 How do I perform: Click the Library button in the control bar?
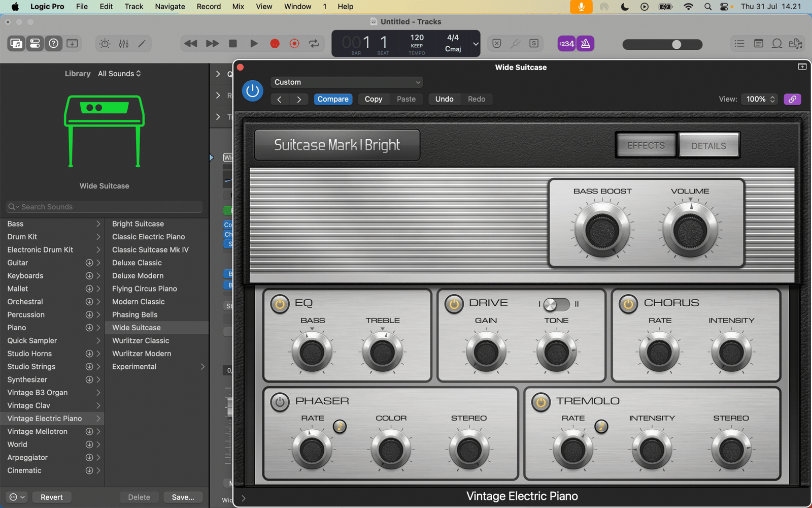(x=16, y=44)
